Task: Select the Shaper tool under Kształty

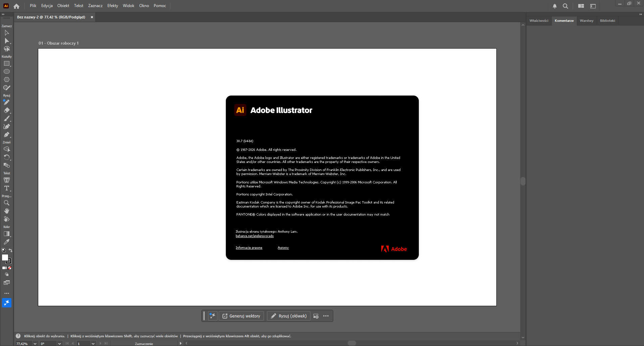Action: (7, 88)
